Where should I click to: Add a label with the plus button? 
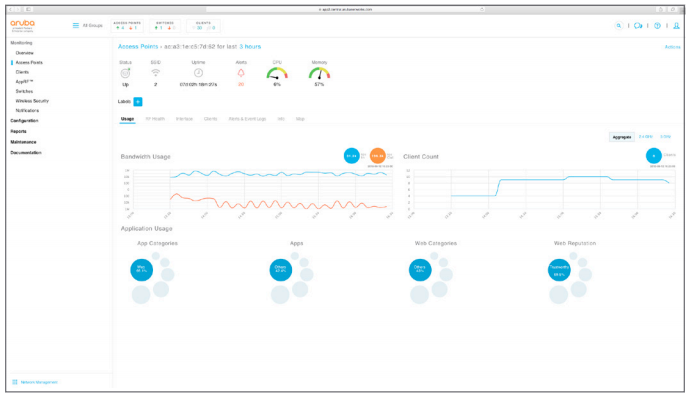(x=138, y=102)
